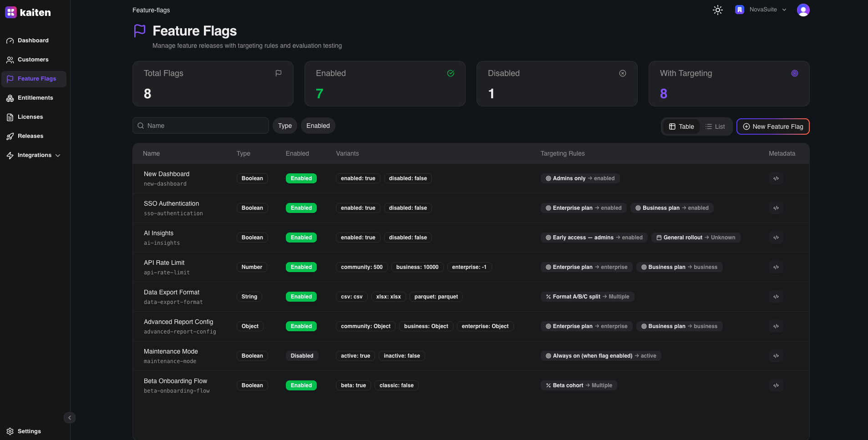View metadata code icon for API Rate Limit
The image size is (868, 440).
point(776,267)
